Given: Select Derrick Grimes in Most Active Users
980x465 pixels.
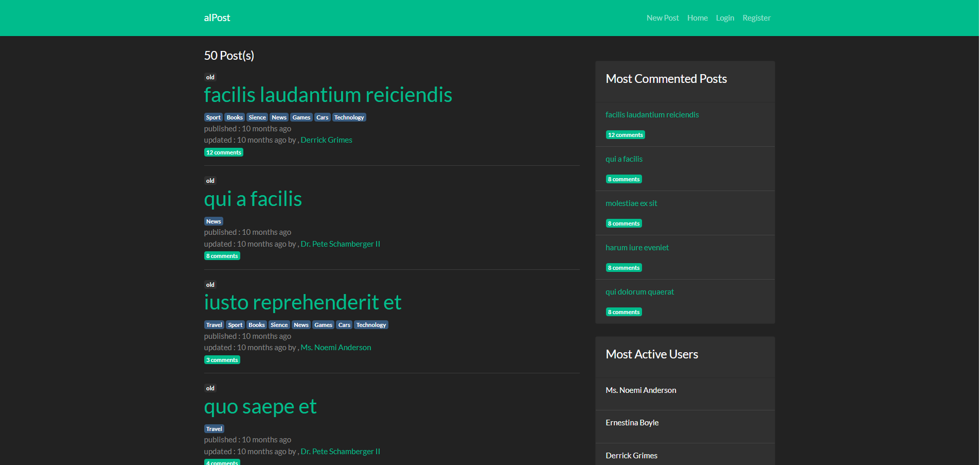Looking at the screenshot, I should pos(631,456).
